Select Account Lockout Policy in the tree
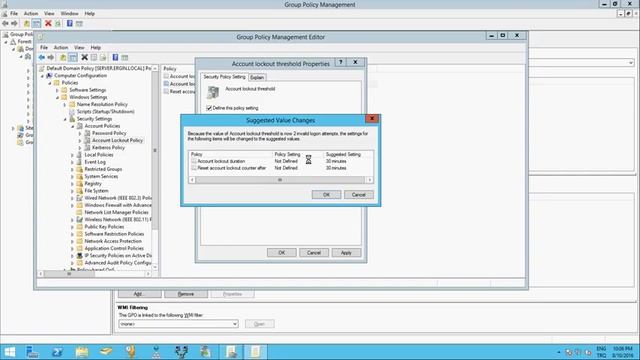 (x=117, y=140)
